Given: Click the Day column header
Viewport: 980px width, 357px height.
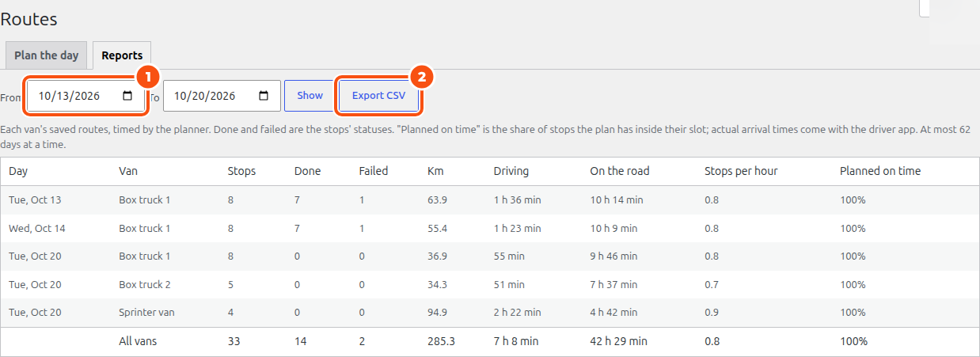Looking at the screenshot, I should pyautogui.click(x=18, y=171).
